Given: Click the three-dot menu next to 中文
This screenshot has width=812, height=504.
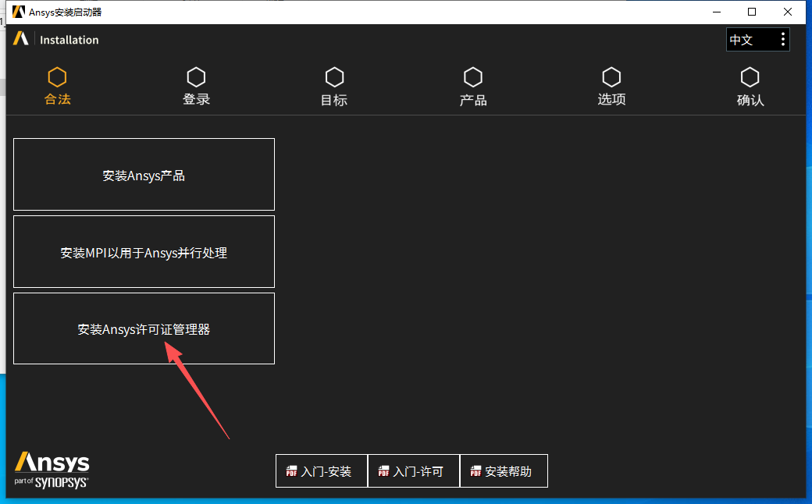Looking at the screenshot, I should [x=783, y=39].
